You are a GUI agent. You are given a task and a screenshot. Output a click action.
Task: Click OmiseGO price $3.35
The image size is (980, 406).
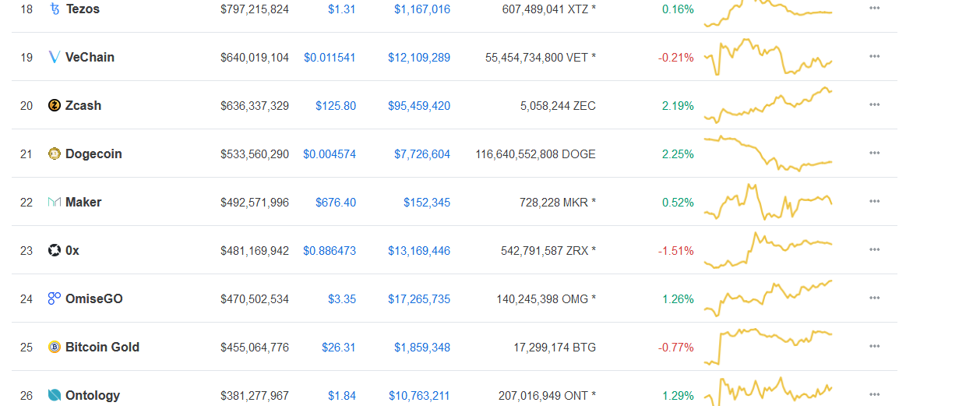click(342, 299)
